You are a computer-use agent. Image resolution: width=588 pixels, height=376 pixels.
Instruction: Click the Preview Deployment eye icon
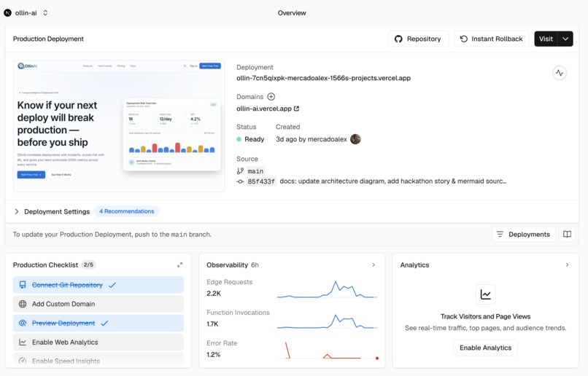(x=23, y=324)
